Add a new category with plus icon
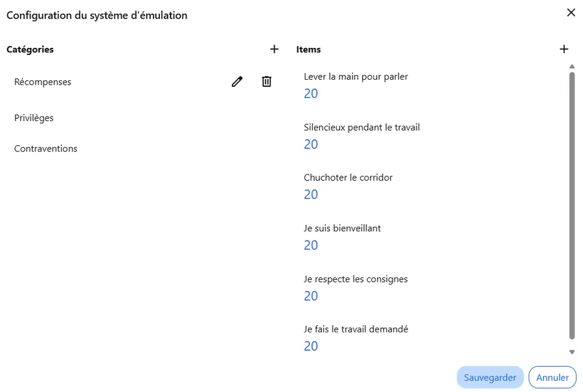This screenshot has height=392, width=583. [x=274, y=49]
